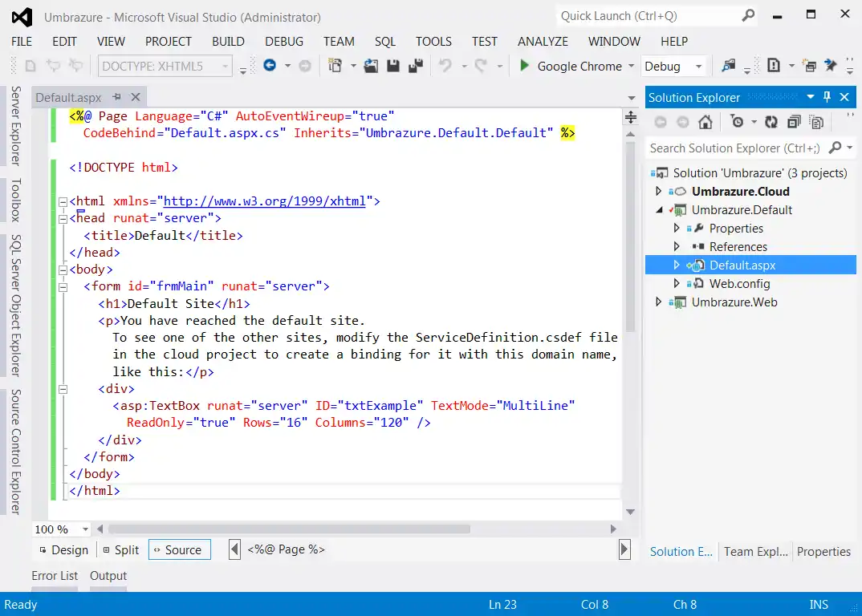The image size is (862, 616).
Task: Click the Home icon in Solution Explorer
Action: point(705,122)
